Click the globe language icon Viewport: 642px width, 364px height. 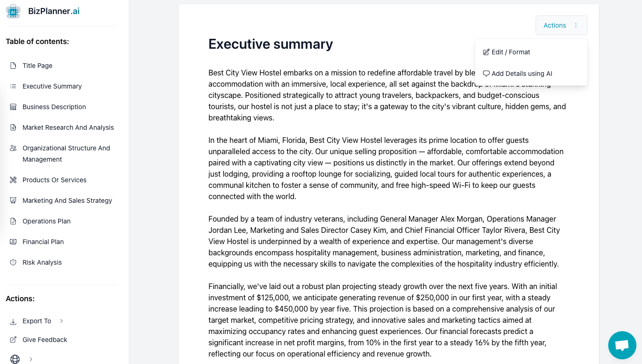15,359
